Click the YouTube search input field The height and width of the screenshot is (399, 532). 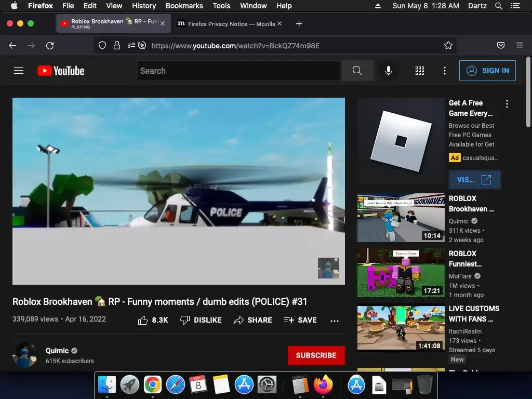[x=238, y=71]
